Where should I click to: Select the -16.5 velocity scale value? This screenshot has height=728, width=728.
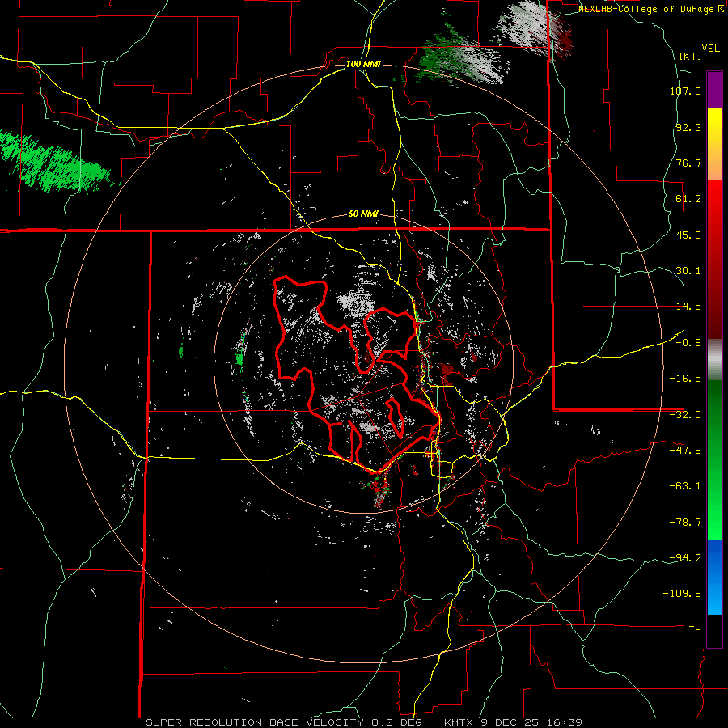[x=685, y=379]
